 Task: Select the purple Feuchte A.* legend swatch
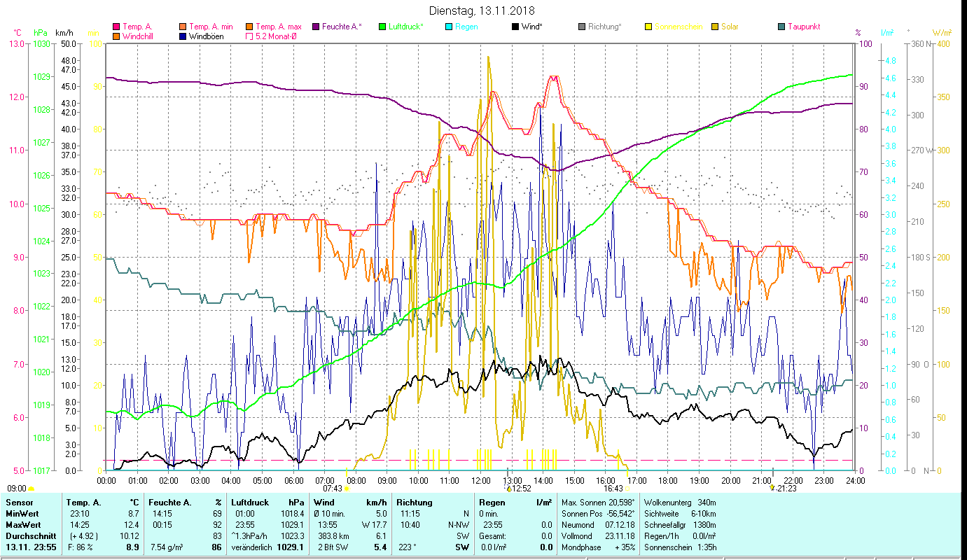tap(316, 27)
